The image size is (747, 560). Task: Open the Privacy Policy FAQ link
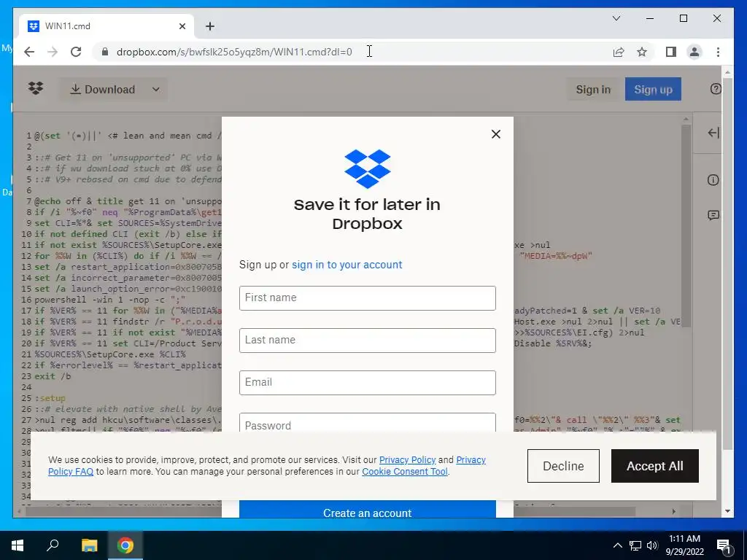click(x=71, y=472)
